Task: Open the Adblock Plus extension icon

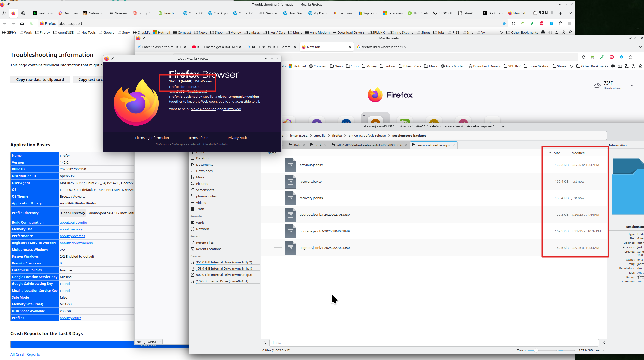Action: 542,23
